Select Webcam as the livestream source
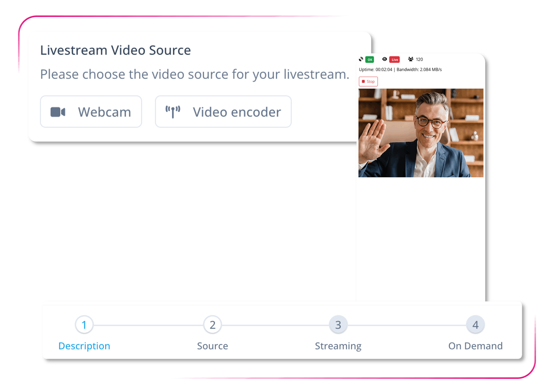Viewport: 553px width, 392px height. [x=91, y=111]
